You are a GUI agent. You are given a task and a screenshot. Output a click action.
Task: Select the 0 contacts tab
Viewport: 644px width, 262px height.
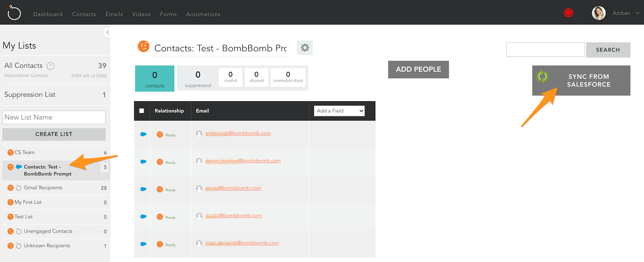coord(155,78)
